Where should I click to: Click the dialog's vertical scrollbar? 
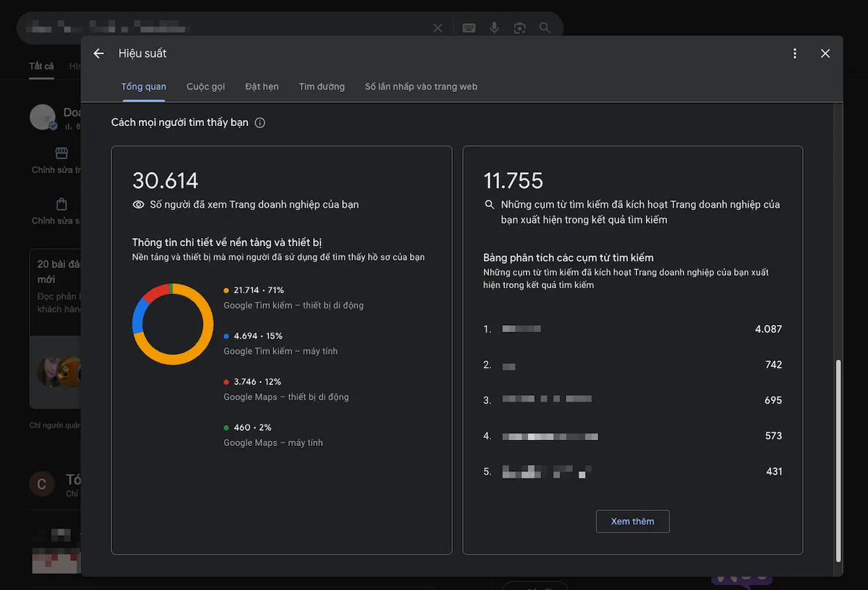pyautogui.click(x=838, y=456)
